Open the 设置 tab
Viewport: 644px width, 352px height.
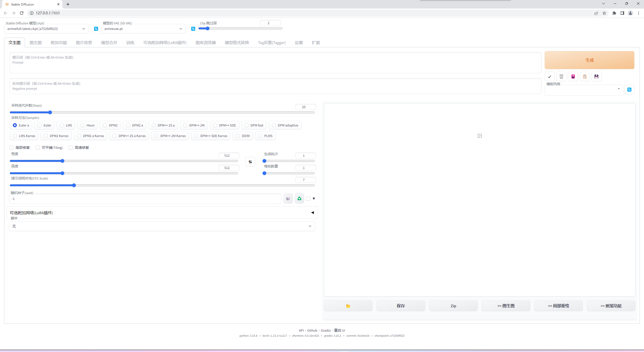click(299, 43)
